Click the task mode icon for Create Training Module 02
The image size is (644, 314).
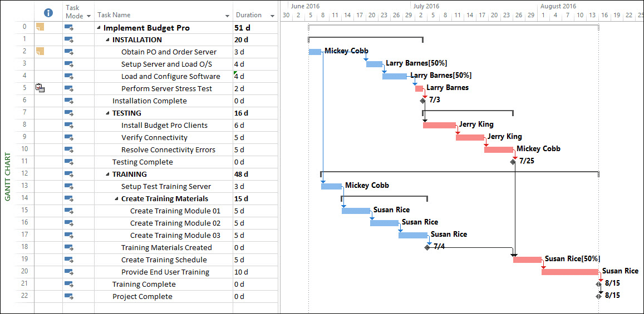click(68, 223)
